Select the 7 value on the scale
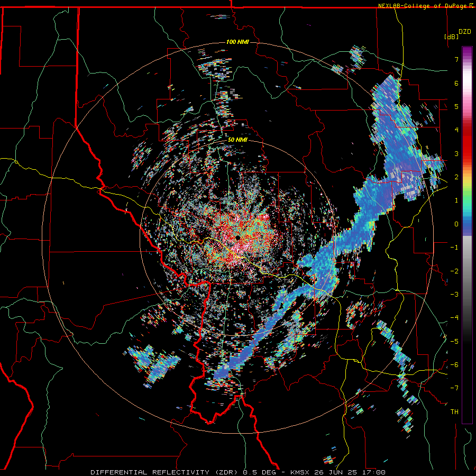This screenshot has width=476, height=476. pyautogui.click(x=456, y=59)
